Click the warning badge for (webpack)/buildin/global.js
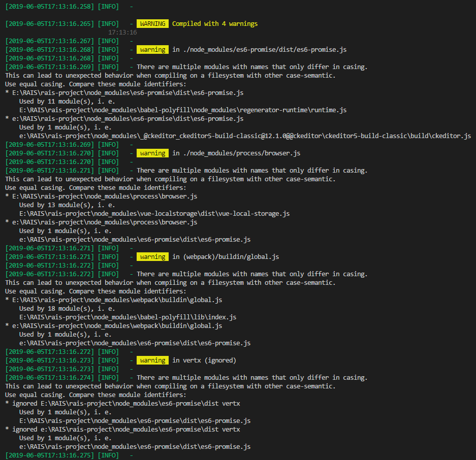The image size is (476, 460). (x=153, y=257)
